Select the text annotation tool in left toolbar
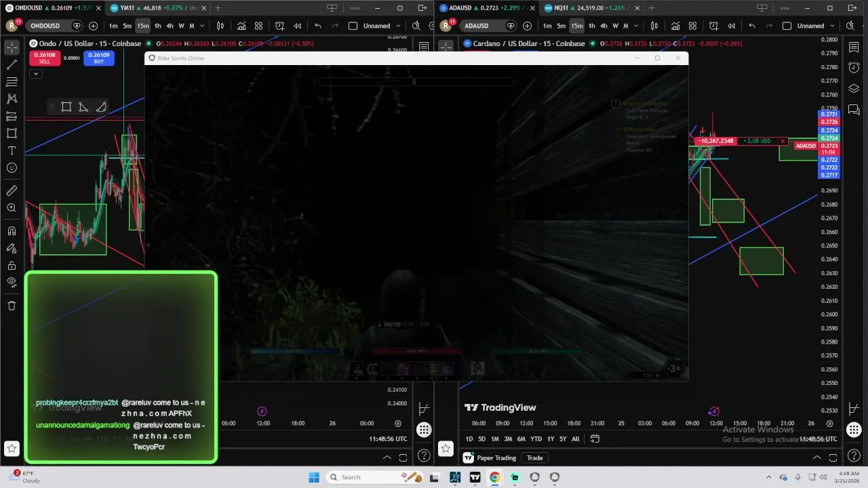Image resolution: width=868 pixels, height=488 pixels. click(x=12, y=150)
